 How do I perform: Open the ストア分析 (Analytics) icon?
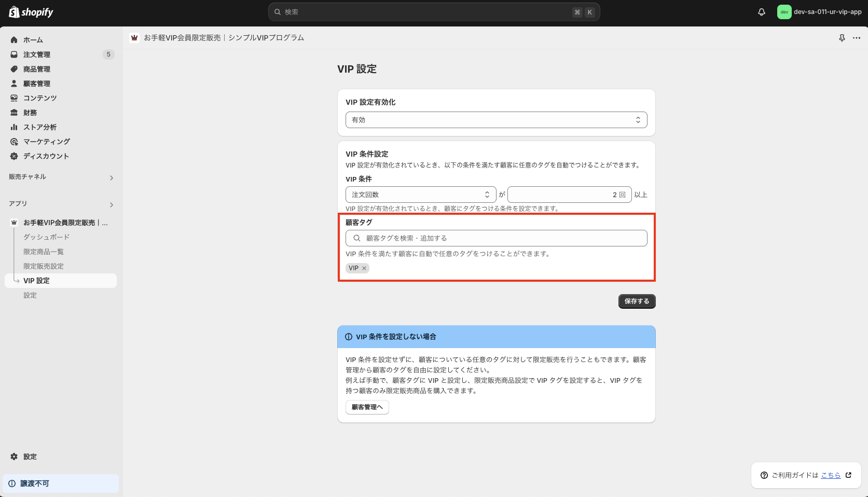[13, 127]
